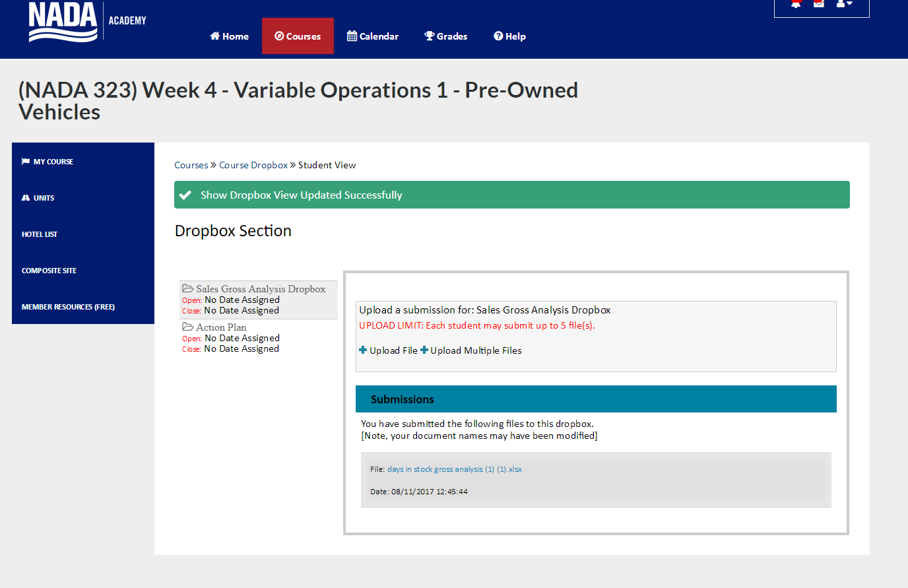Select Hotel List in the sidebar
Screen dimensions: 908x588
tap(40, 234)
